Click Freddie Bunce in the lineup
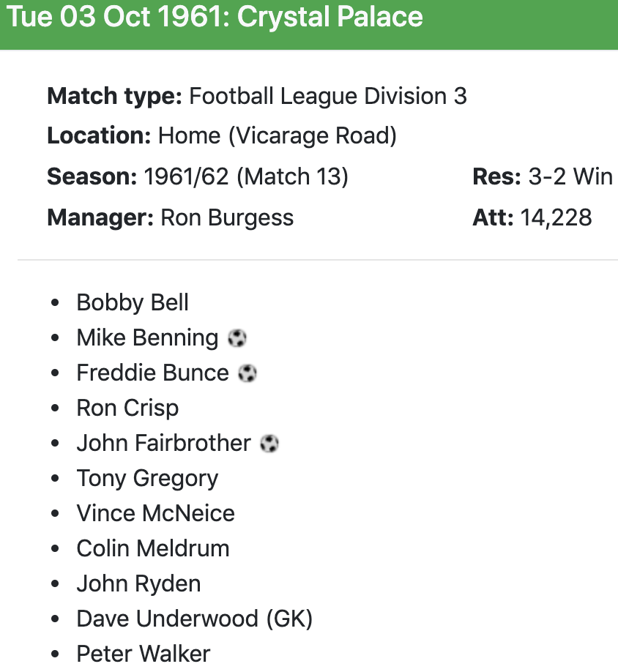 point(152,373)
